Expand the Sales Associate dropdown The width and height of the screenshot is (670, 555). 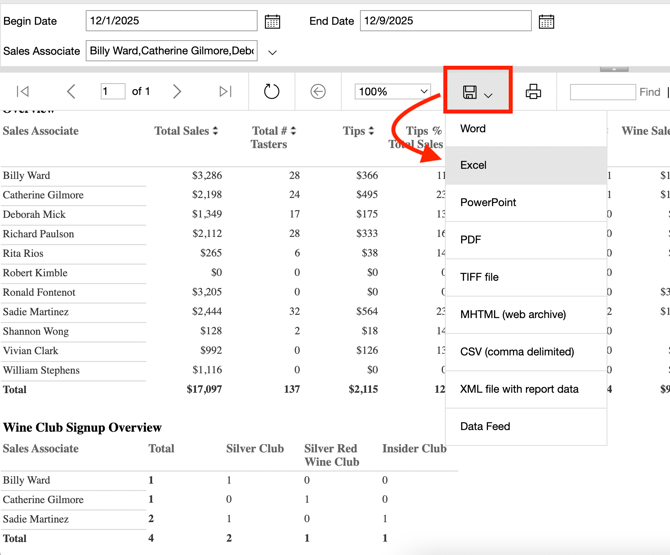(272, 51)
